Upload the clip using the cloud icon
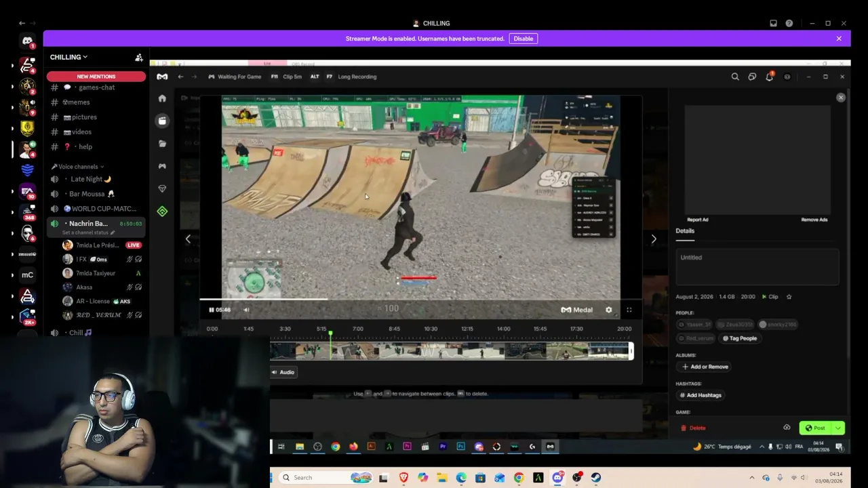868x488 pixels. [787, 428]
